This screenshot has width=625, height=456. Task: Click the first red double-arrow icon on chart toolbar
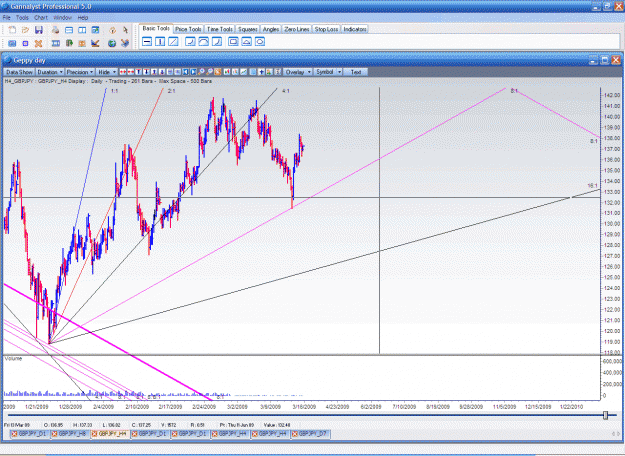pos(123,72)
